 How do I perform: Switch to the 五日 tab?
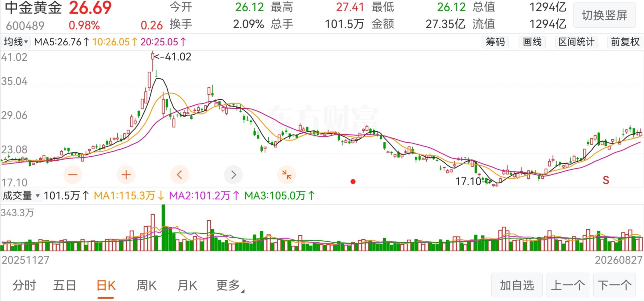64,285
